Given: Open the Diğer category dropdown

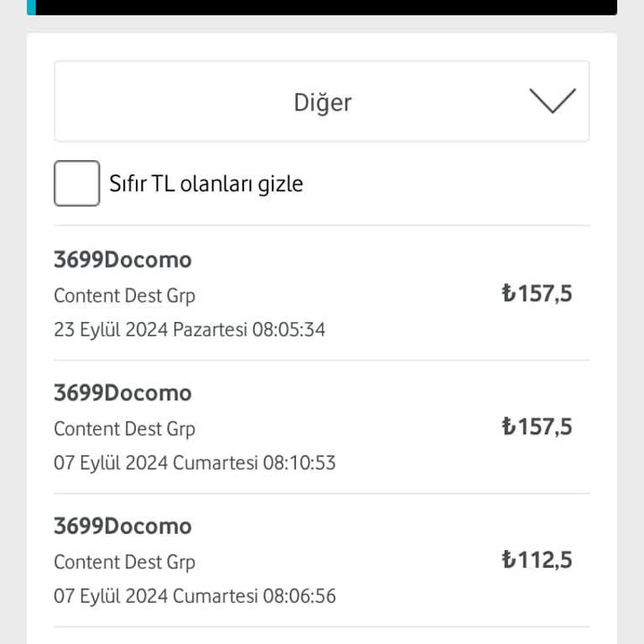Looking at the screenshot, I should coord(322,101).
